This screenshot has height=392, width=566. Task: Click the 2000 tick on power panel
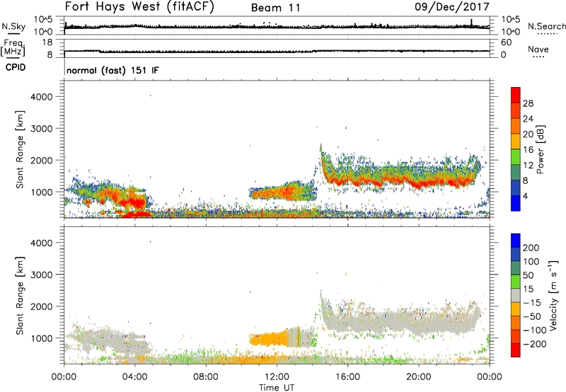tap(41, 160)
